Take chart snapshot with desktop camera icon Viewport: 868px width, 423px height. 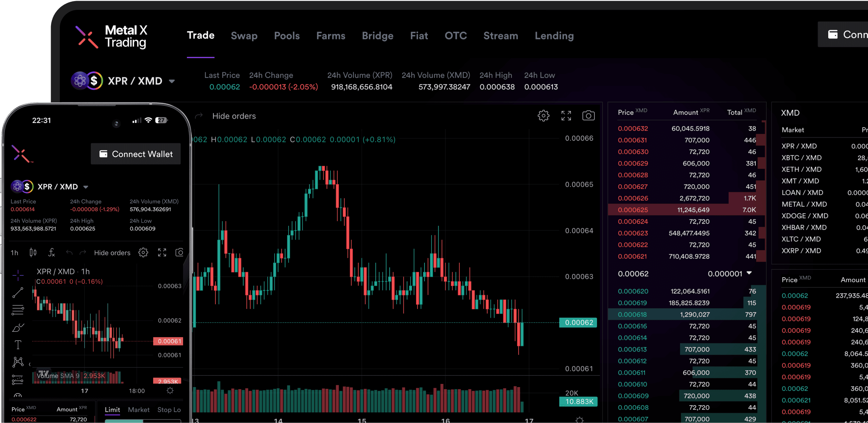[588, 116]
